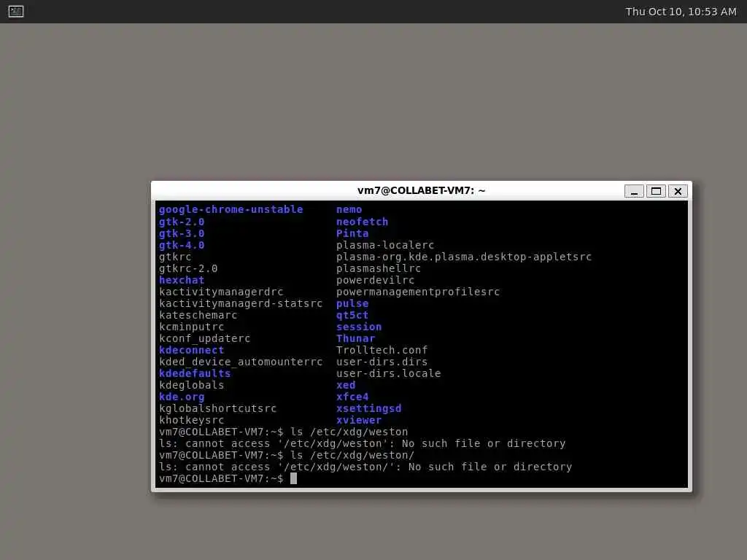
Task: Click the kcminputrc entry
Action: coord(192,327)
